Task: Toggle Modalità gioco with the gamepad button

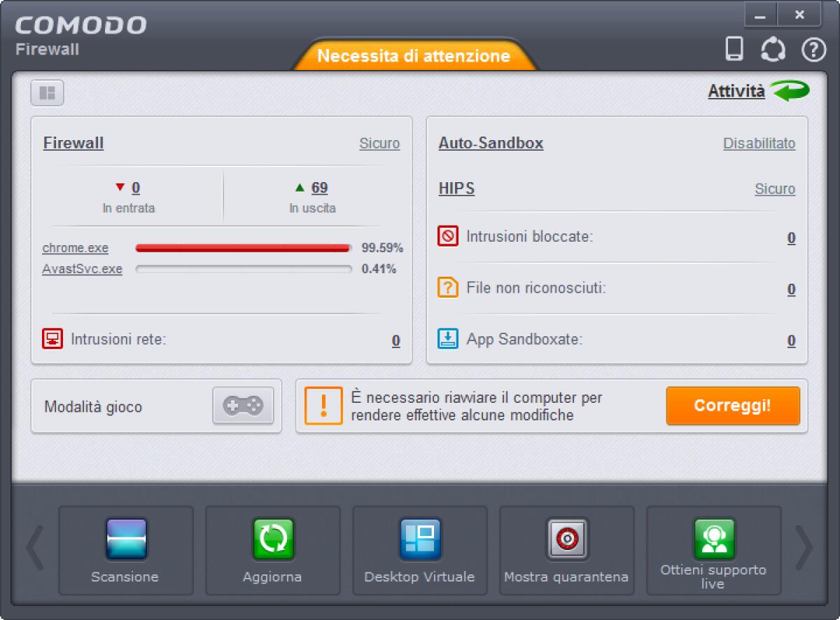Action: tap(244, 406)
